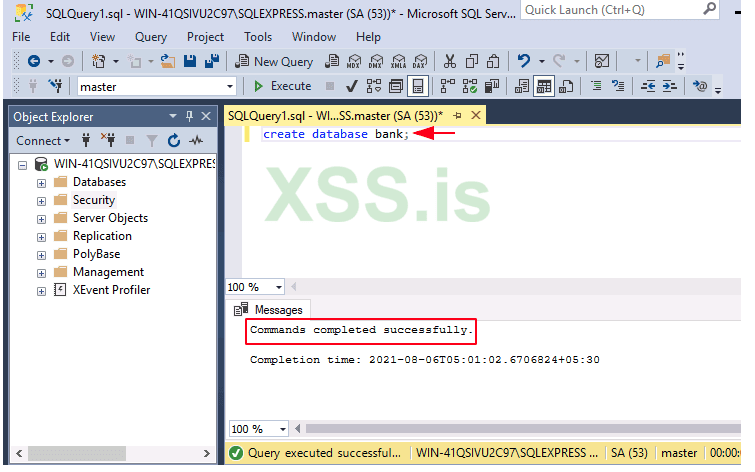Expand the PolyBase folder
The height and width of the screenshot is (472, 755).
[41, 255]
